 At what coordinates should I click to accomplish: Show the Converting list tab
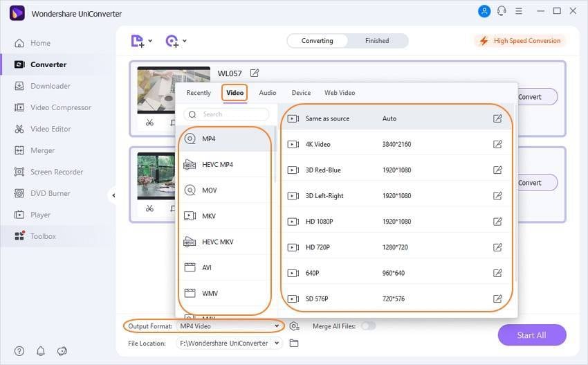point(318,41)
